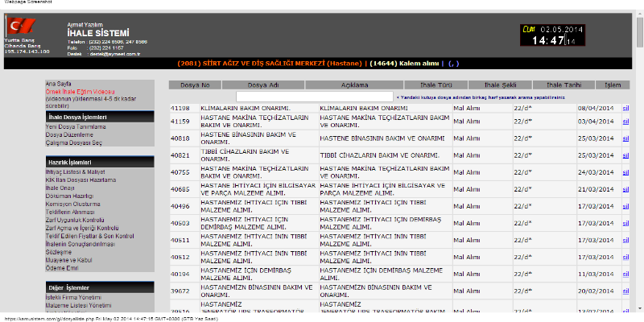Open Teklif Edilen Fiyatlar & Son Kontrol
644x322 pixels.
(89, 236)
